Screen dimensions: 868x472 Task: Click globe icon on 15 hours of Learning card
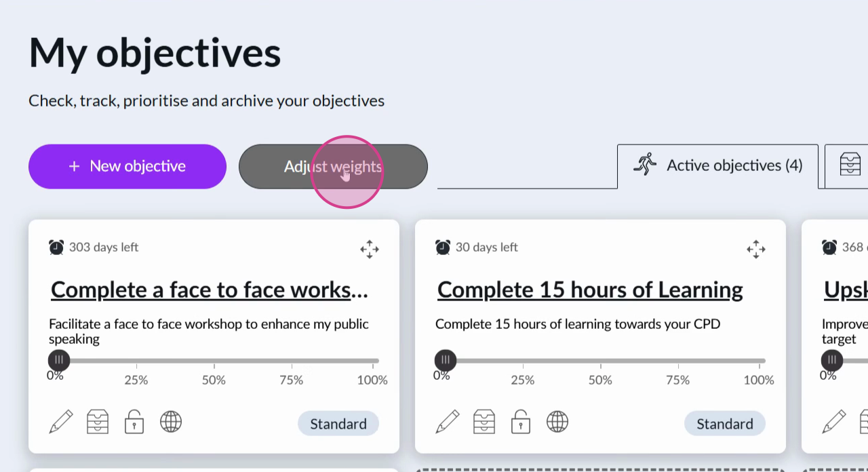pyautogui.click(x=557, y=422)
